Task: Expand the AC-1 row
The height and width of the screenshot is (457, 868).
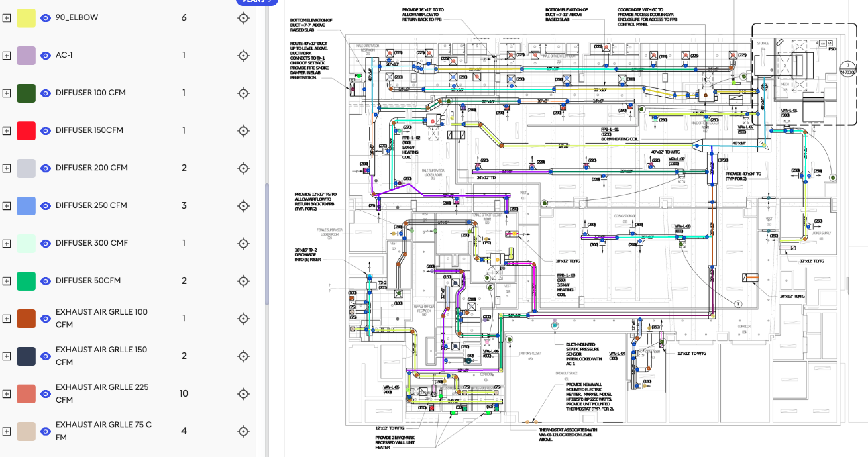Action: coord(7,55)
